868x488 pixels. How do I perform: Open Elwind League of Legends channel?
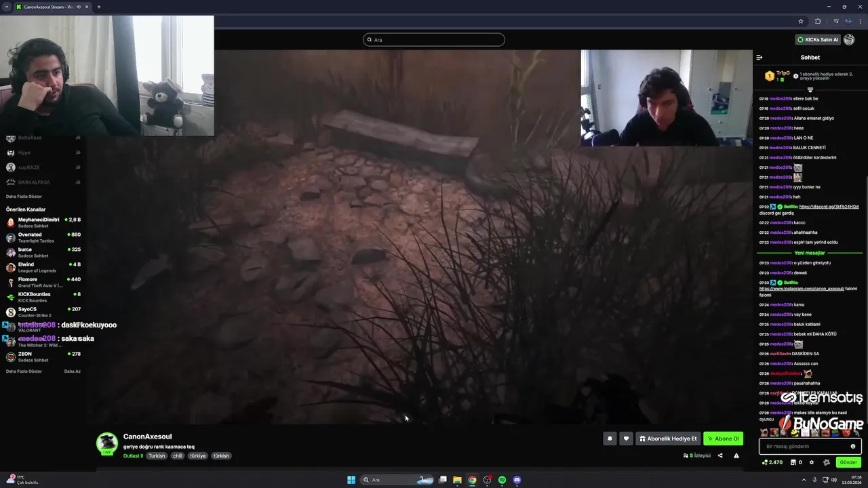coord(43,267)
